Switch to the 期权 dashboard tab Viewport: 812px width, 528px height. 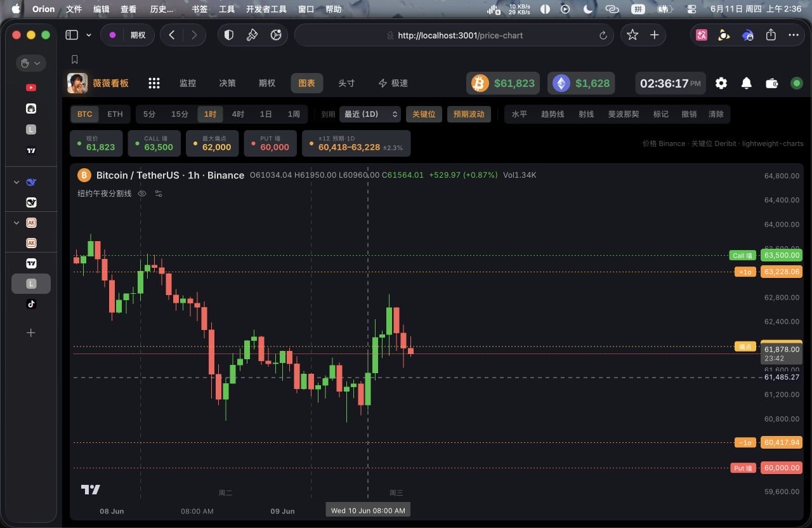pyautogui.click(x=267, y=83)
